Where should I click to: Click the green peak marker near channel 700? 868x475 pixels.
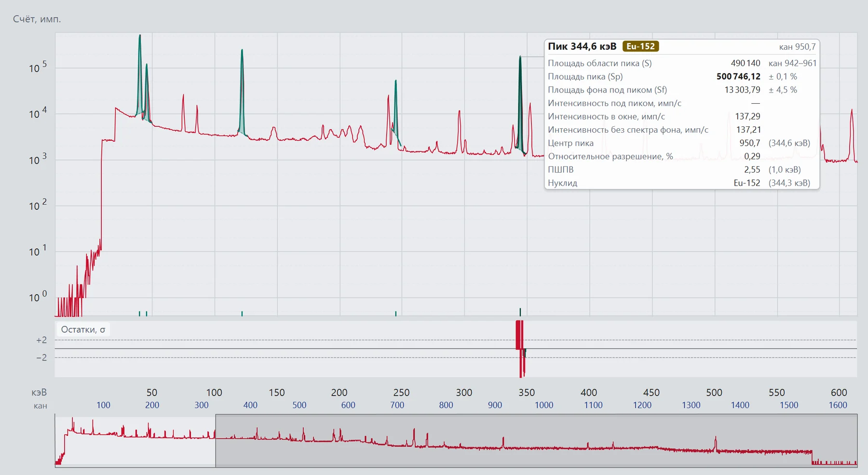[x=395, y=313]
